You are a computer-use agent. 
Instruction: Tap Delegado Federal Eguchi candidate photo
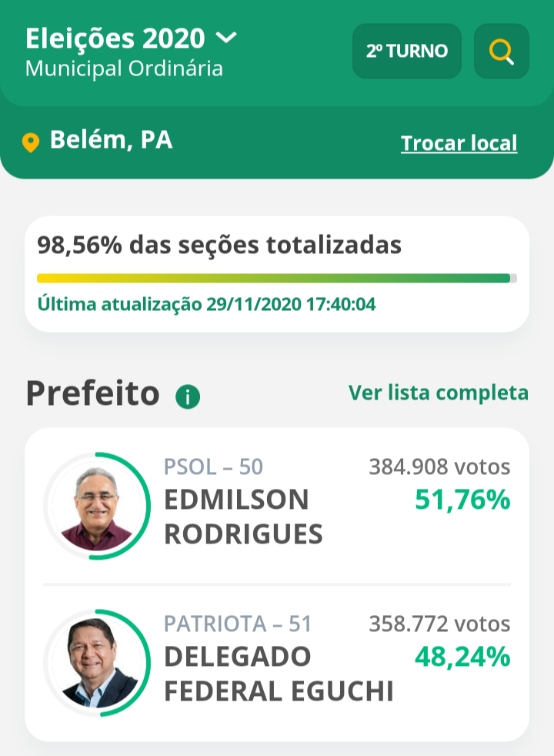tap(97, 664)
